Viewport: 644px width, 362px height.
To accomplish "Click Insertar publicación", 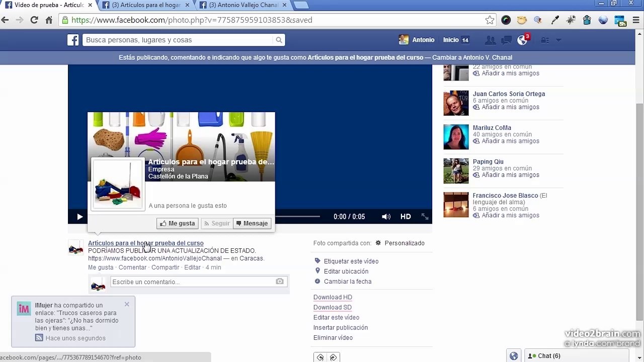I will point(341,327).
